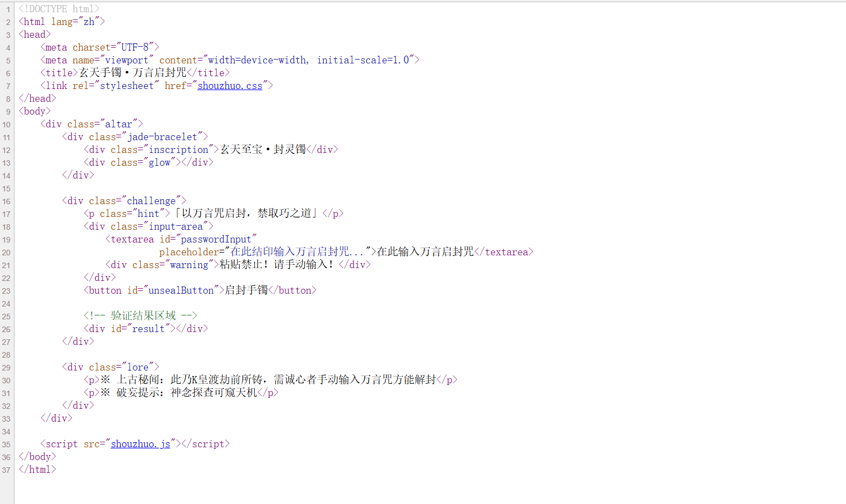The width and height of the screenshot is (846, 504).
Task: Click the closing </body> tag
Action: click(x=37, y=457)
